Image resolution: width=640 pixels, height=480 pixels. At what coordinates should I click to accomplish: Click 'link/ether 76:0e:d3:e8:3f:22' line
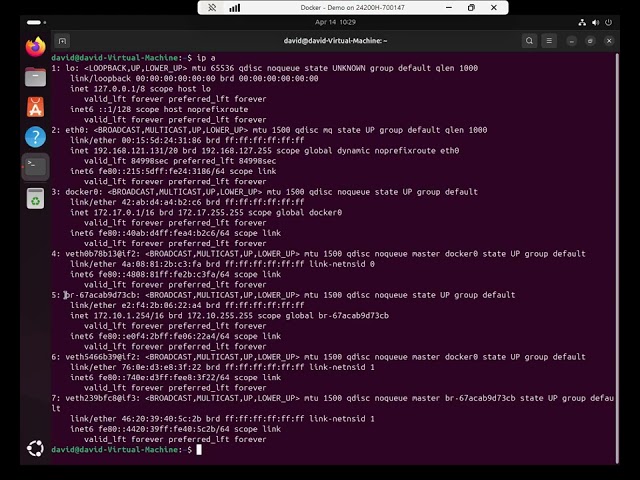click(222, 367)
